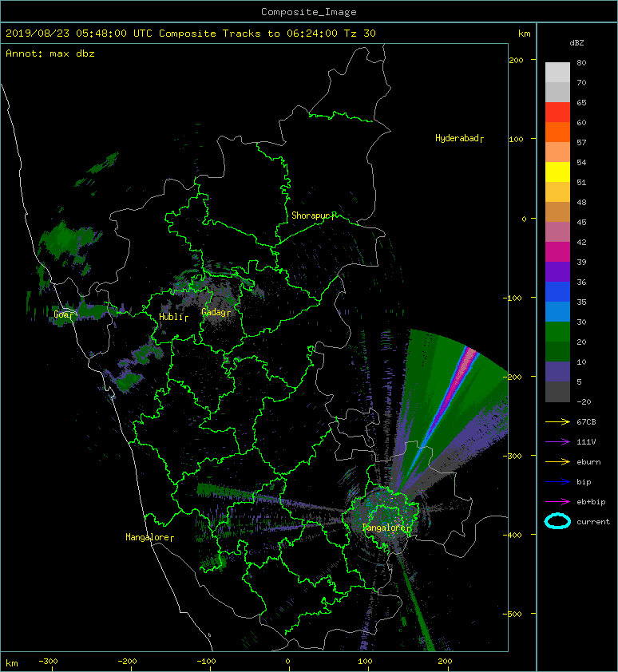This screenshot has width=618, height=672.
Task: Click the Goa city label
Action: tap(62, 314)
